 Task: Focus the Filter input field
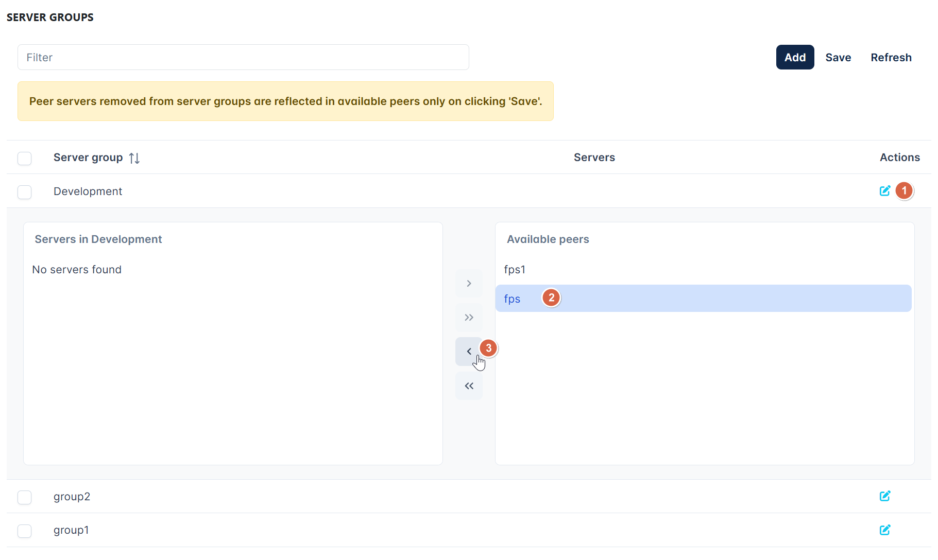(243, 57)
